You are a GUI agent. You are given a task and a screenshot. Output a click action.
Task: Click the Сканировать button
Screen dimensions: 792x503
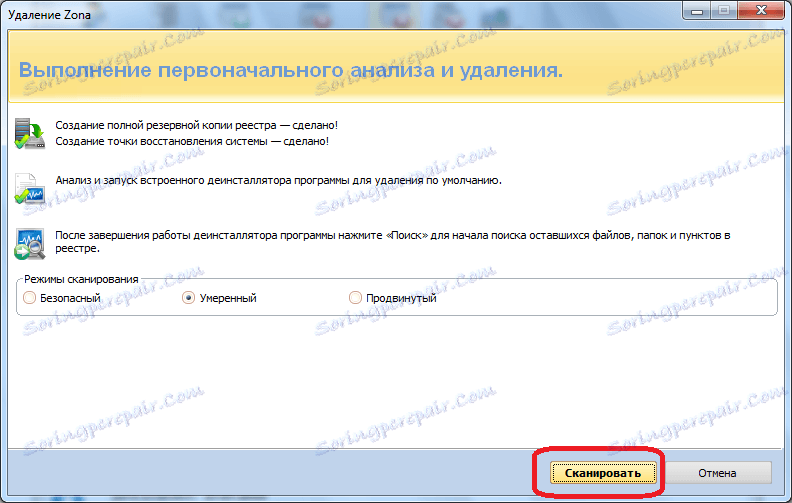[603, 473]
